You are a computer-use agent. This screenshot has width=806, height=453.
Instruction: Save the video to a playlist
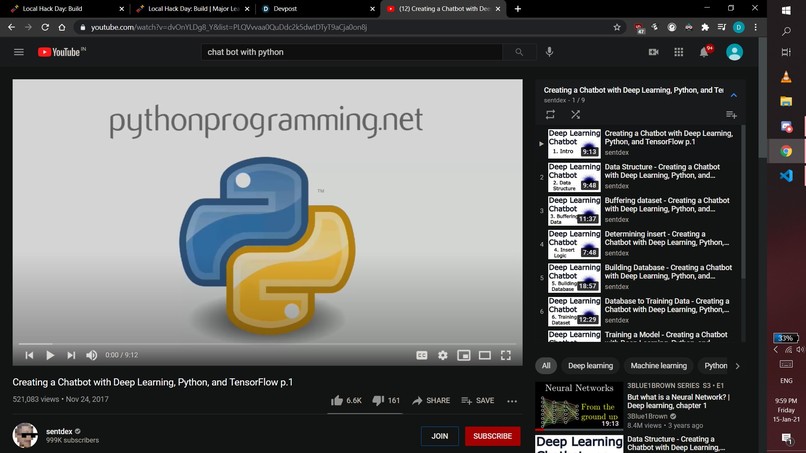[x=478, y=401]
